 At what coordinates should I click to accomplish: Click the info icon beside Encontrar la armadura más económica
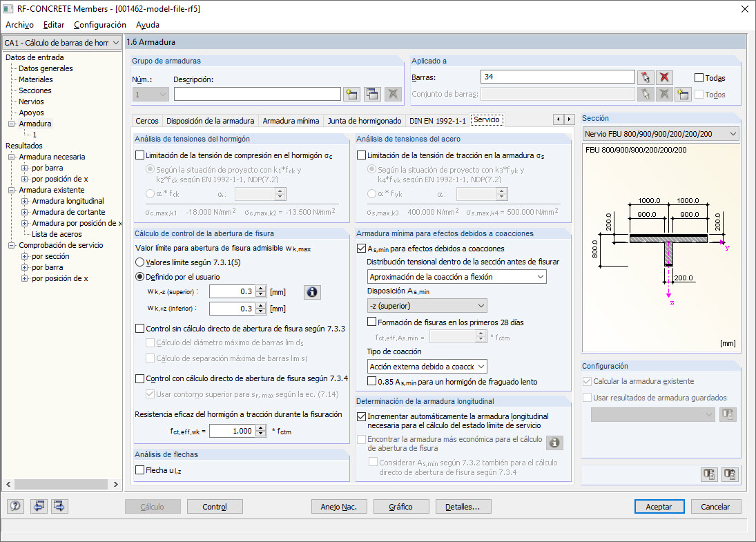(554, 443)
